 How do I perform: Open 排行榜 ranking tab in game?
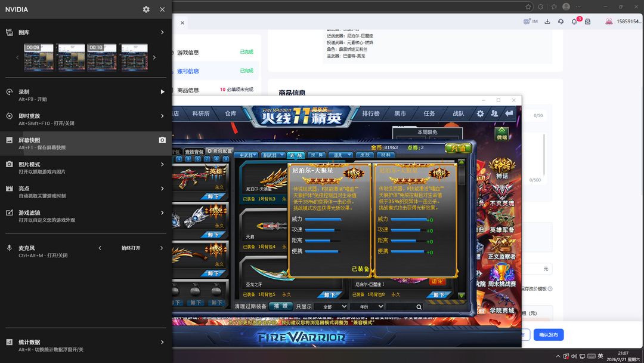point(371,113)
